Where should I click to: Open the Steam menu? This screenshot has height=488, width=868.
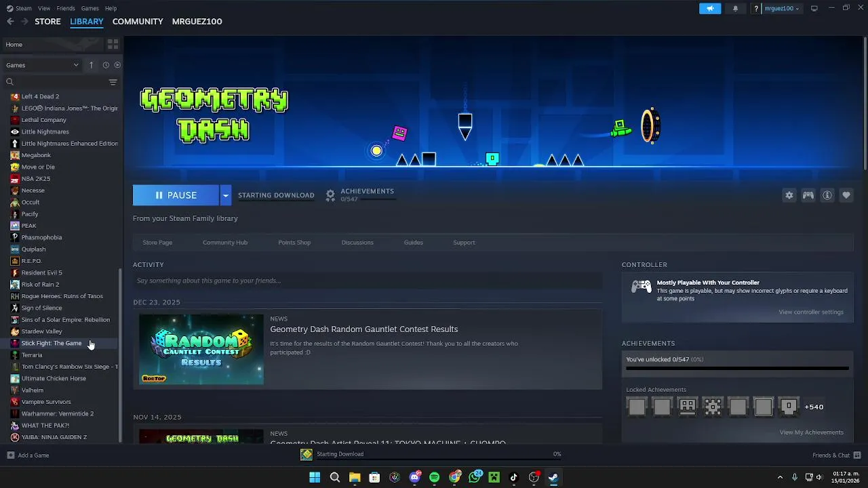point(24,8)
